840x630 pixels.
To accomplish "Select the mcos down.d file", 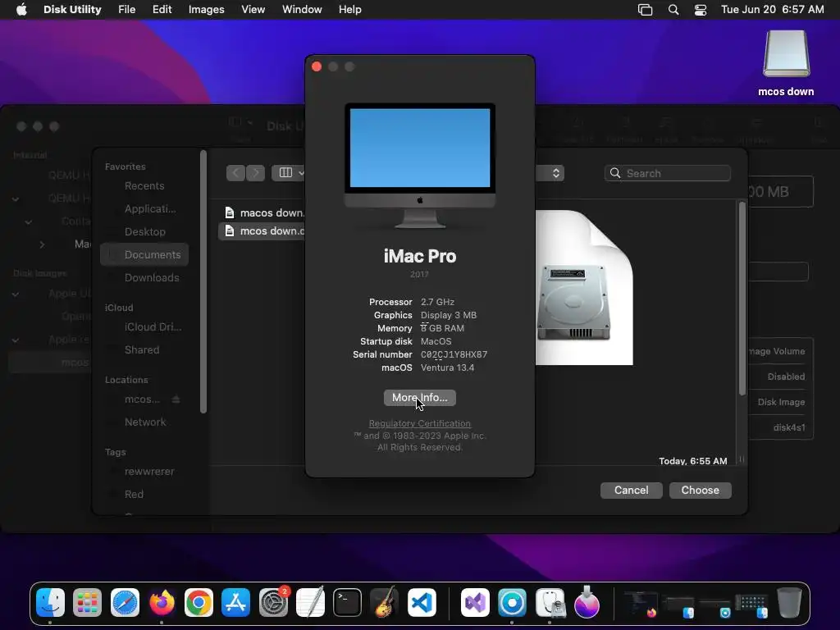I will coord(262,231).
